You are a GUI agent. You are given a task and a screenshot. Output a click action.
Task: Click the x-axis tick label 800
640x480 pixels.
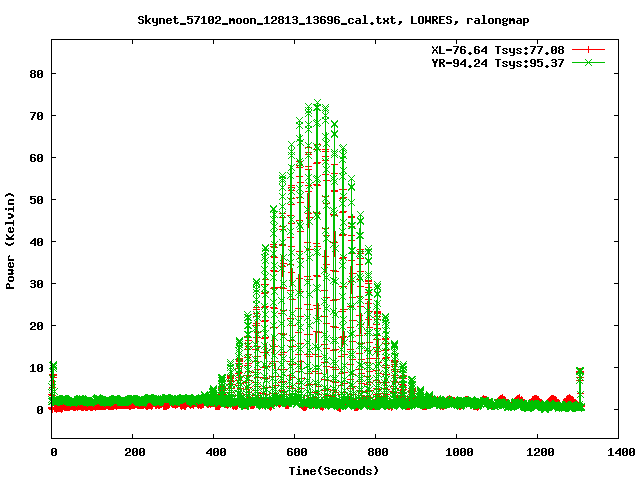point(378,452)
